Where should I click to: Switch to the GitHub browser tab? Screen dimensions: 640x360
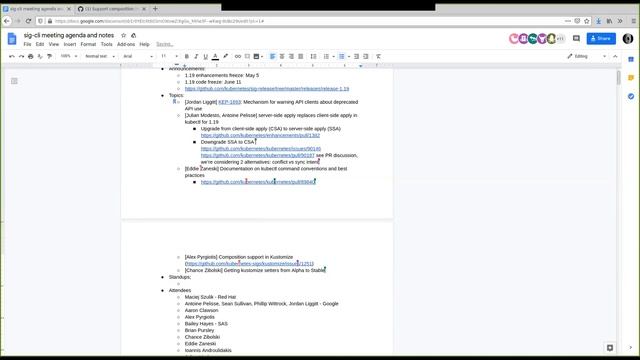click(111, 9)
